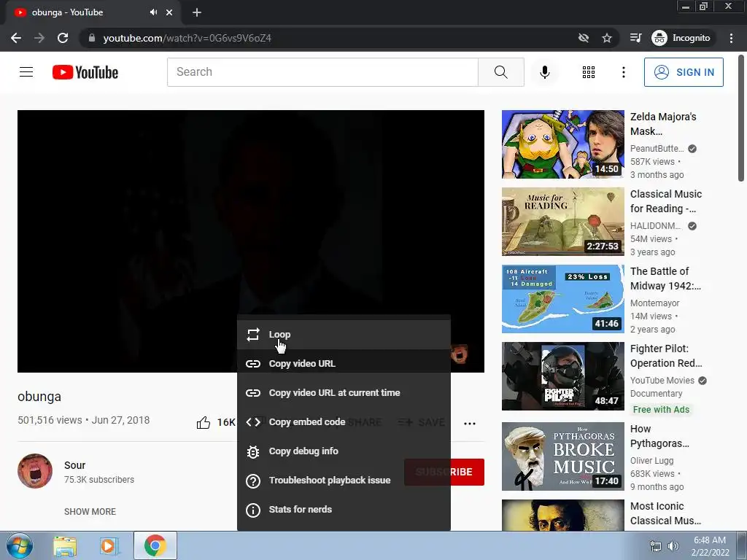747x560 pixels.
Task: Select Copy video URL
Action: pos(344,364)
